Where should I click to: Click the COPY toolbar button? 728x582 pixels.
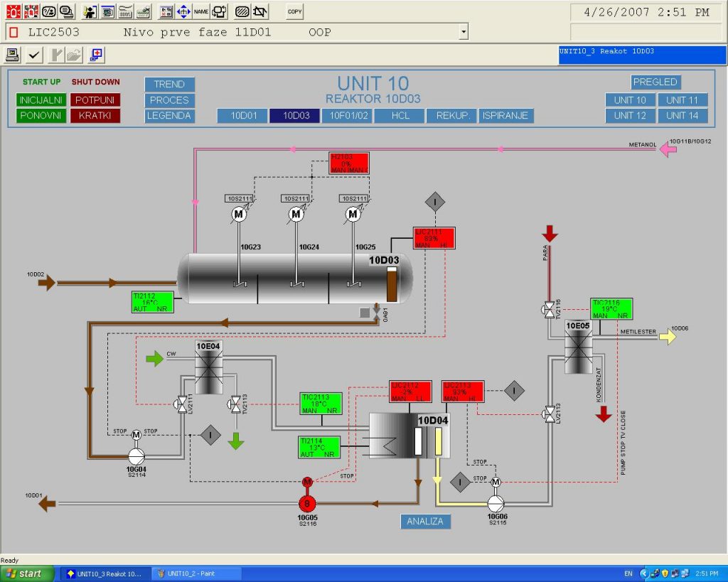[x=294, y=11]
